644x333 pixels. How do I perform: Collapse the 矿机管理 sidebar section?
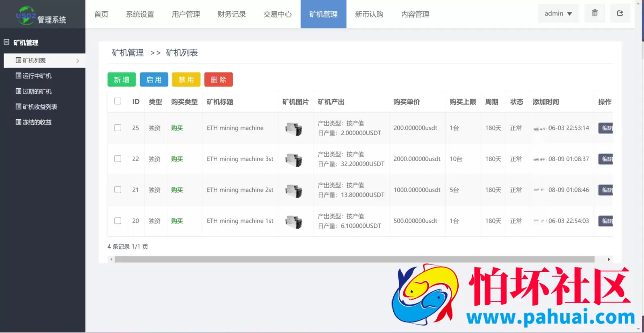[x=6, y=42]
